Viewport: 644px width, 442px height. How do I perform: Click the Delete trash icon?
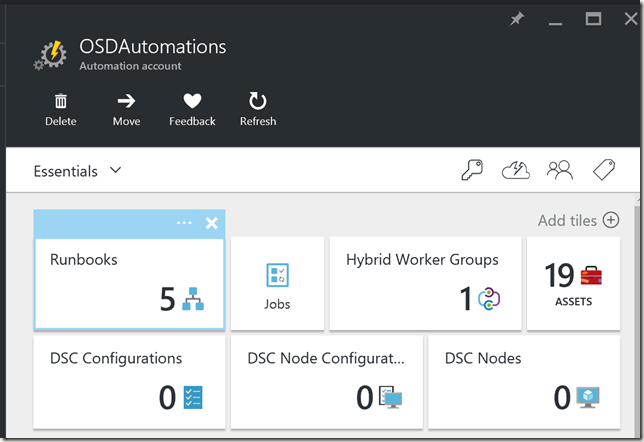[61, 101]
